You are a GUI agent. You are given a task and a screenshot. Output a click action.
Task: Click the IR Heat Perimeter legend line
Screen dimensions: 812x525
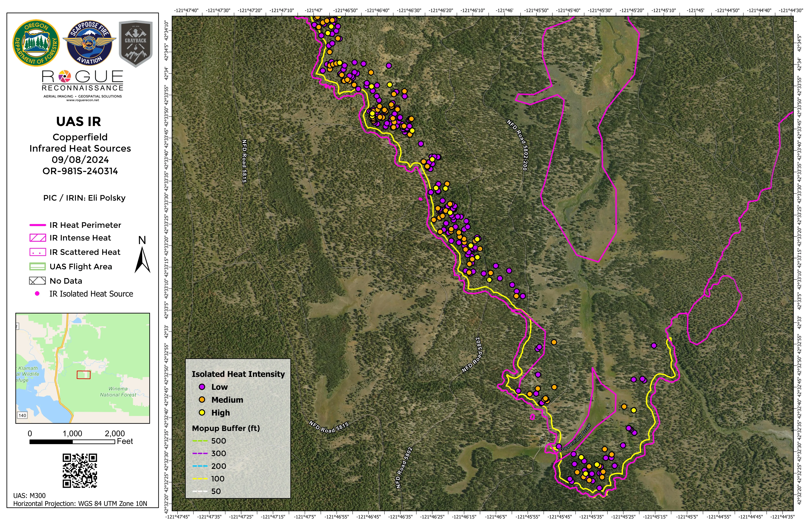point(38,225)
